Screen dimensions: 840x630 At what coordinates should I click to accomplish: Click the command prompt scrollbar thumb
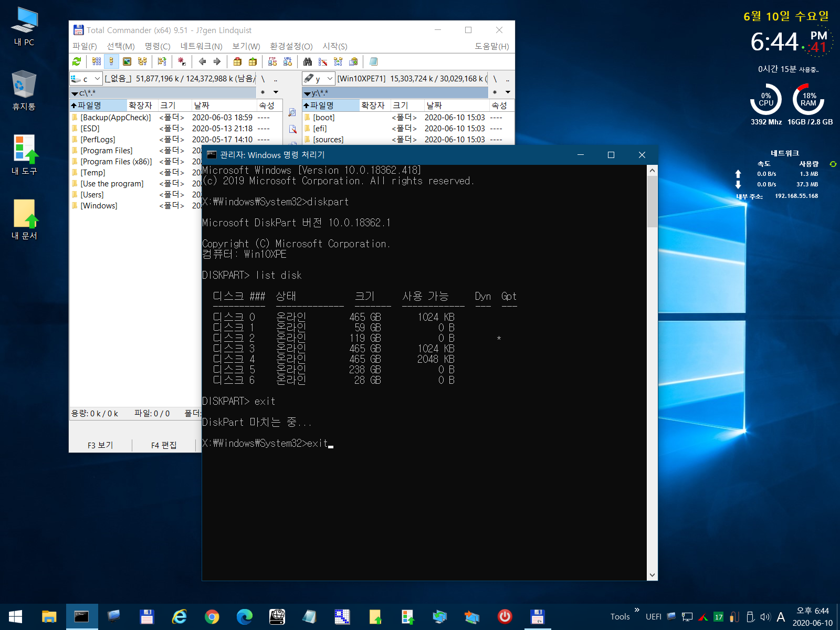(x=652, y=202)
